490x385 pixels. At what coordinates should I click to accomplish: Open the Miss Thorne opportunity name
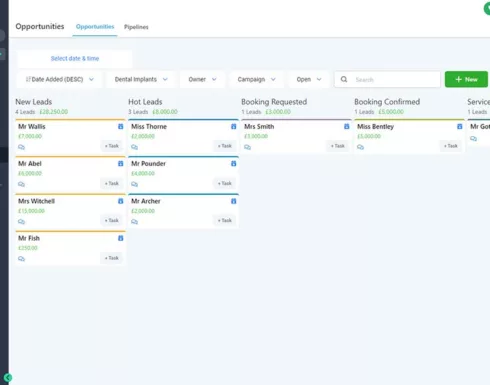pyautogui.click(x=149, y=127)
